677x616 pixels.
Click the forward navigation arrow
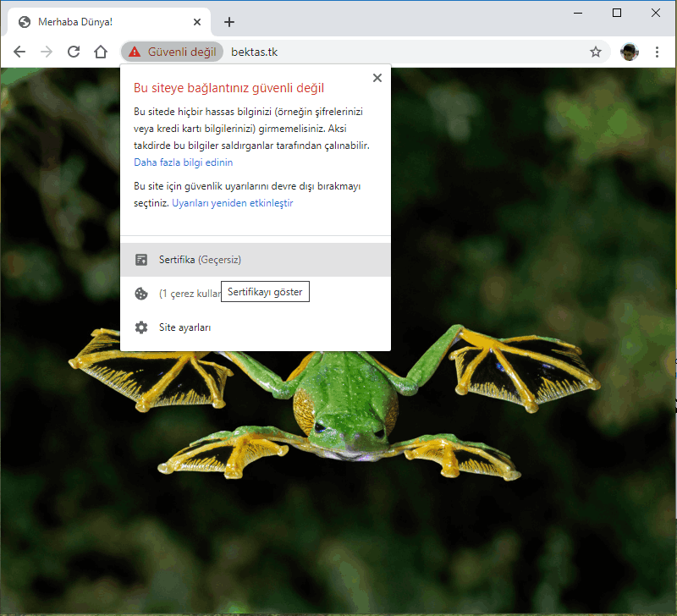pos(47,52)
